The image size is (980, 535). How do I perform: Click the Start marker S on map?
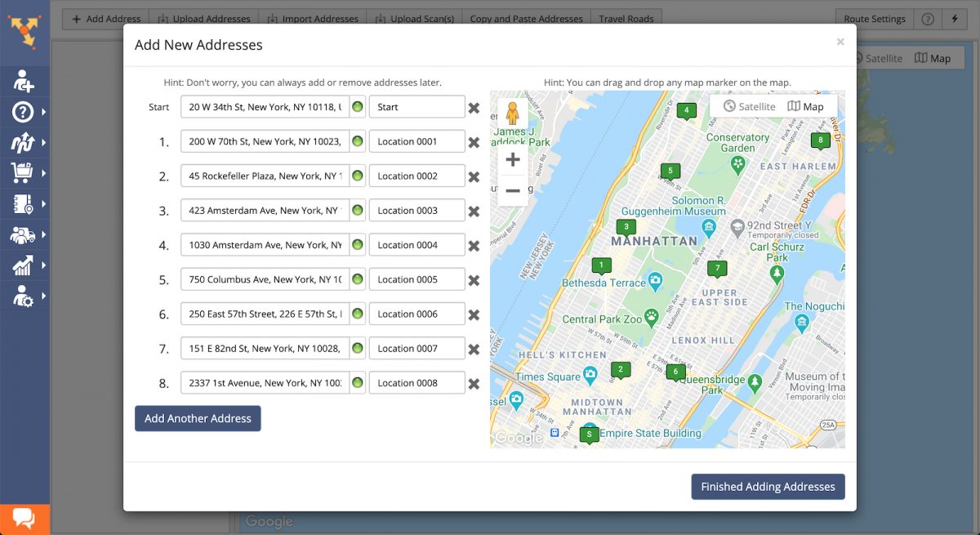pos(589,436)
